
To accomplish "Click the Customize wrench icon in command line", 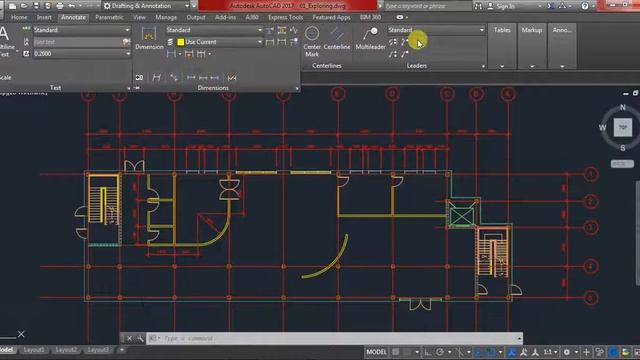I will click(x=140, y=338).
